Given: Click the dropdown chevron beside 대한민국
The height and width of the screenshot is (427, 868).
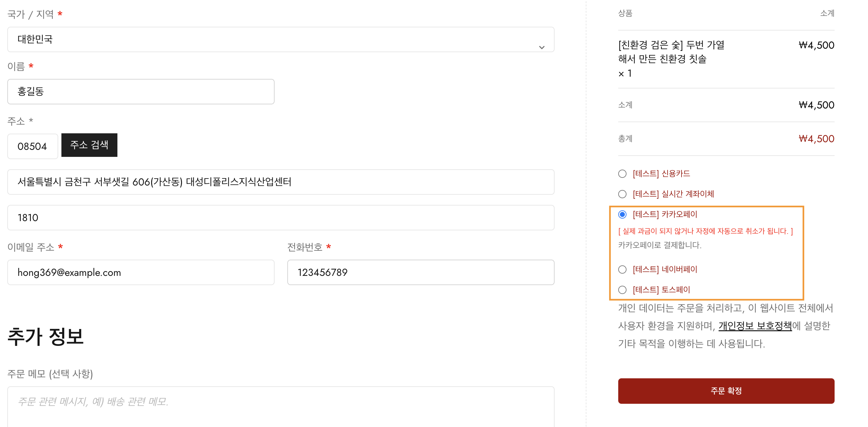Looking at the screenshot, I should coord(542,47).
